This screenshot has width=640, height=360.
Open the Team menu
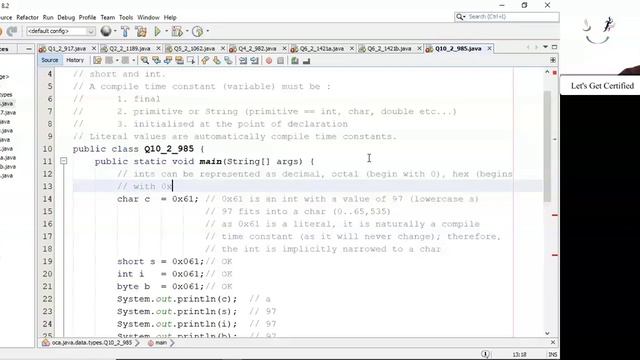click(108, 18)
